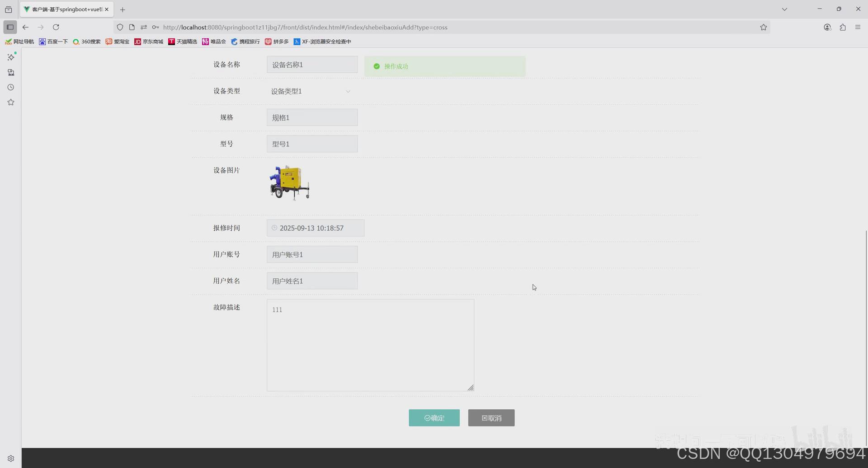This screenshot has height=468, width=868.
Task: Open the bookmarks star sidebar icon
Action: (x=11, y=102)
